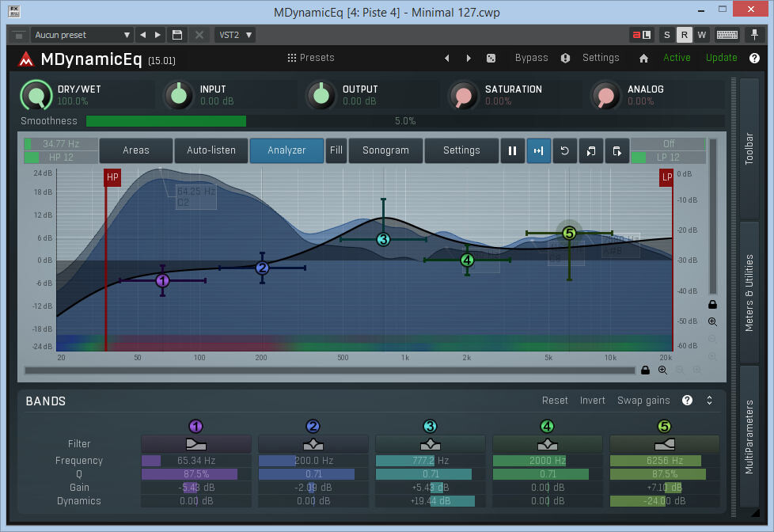Open band 5 filter type selector
The height and width of the screenshot is (532, 774).
(x=665, y=444)
